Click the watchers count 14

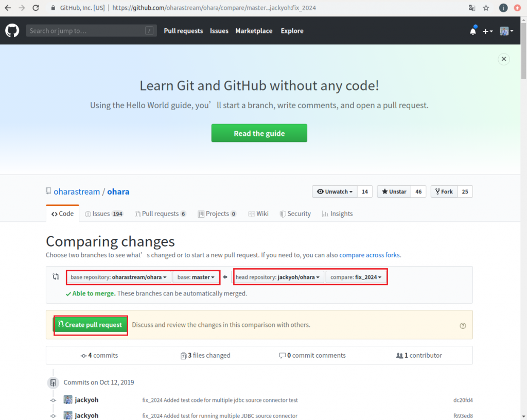point(365,191)
